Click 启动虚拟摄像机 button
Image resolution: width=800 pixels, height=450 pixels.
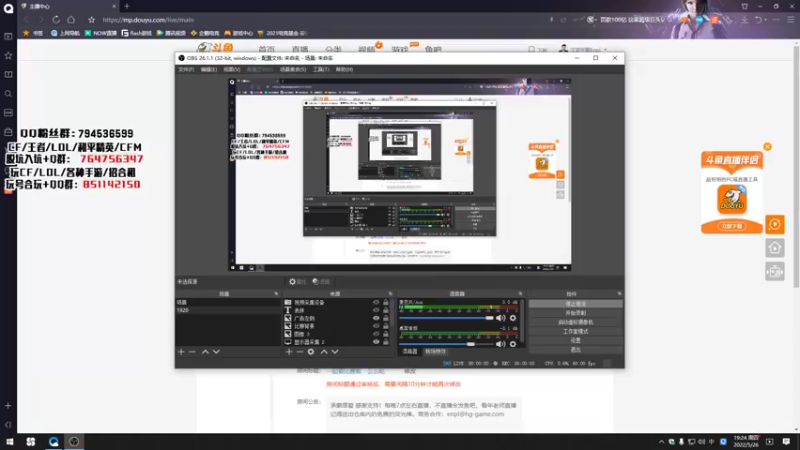[576, 322]
